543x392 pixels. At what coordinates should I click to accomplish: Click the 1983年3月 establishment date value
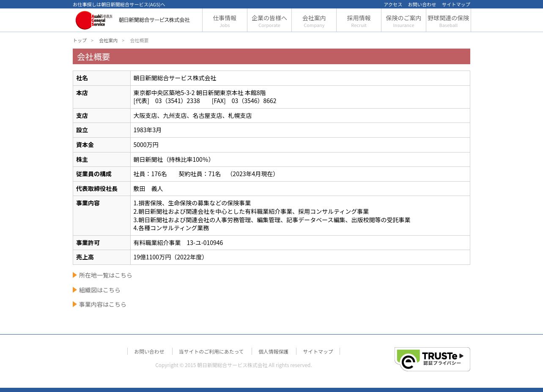(148, 130)
